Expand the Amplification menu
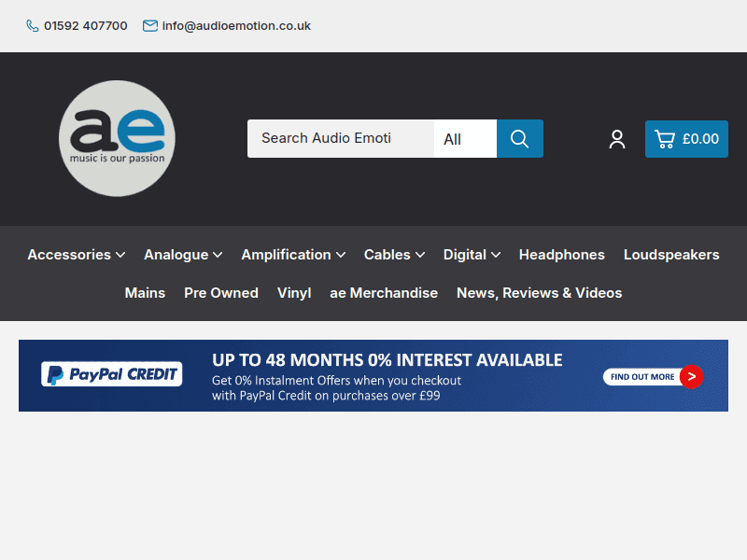 pyautogui.click(x=293, y=255)
